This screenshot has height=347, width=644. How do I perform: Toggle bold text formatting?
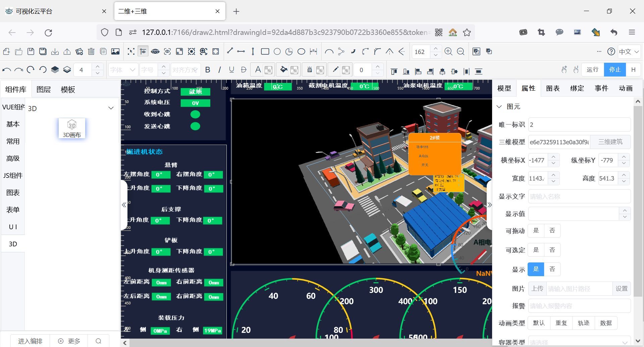click(x=208, y=70)
